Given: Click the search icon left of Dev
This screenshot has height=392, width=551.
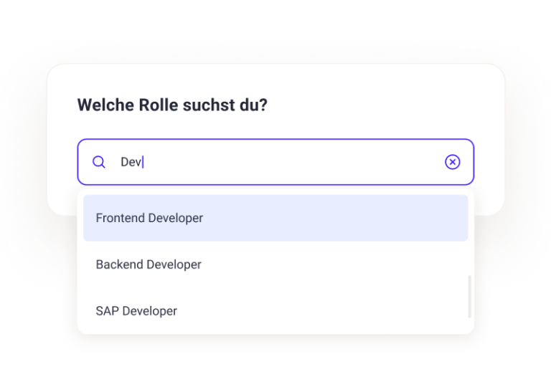Looking at the screenshot, I should pos(99,162).
